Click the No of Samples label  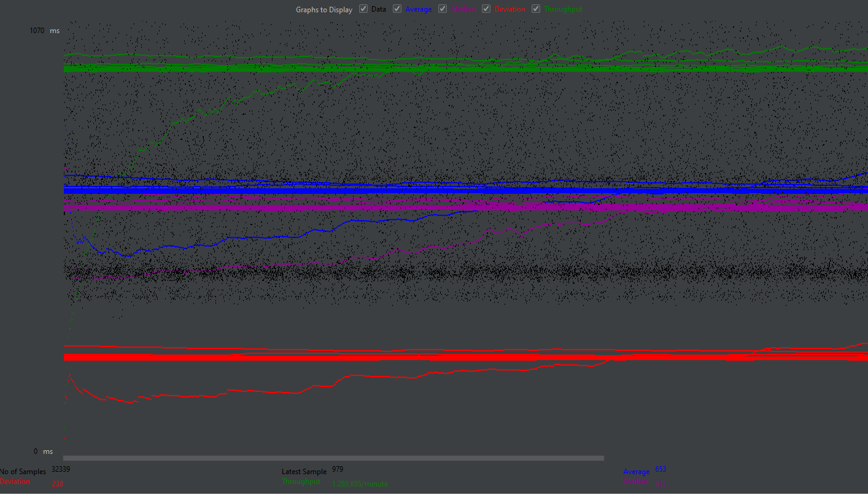(23, 472)
